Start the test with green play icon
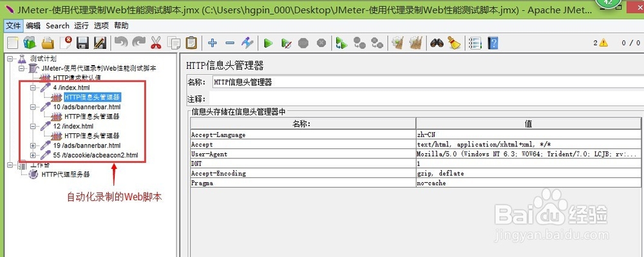The width and height of the screenshot is (644, 257). click(268, 43)
